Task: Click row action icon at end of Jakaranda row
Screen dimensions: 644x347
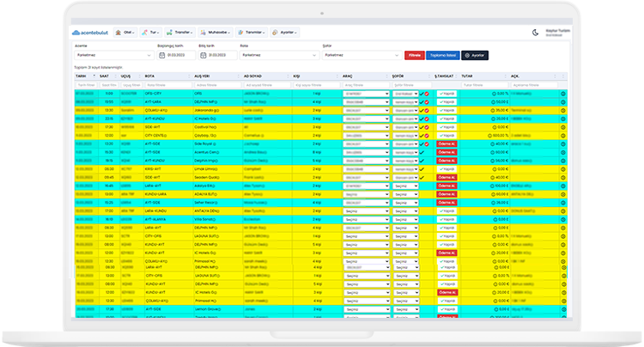Action: tap(563, 111)
